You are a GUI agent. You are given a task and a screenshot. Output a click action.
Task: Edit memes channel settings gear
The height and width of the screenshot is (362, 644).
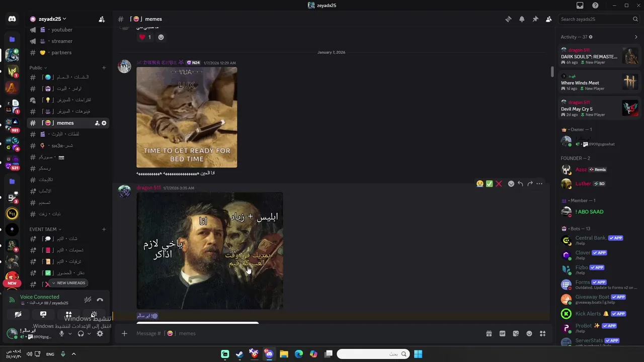104,123
